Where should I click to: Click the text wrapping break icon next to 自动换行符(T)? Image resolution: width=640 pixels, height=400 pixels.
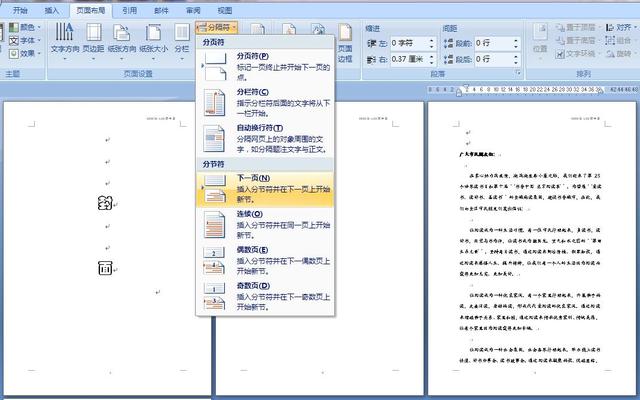[x=214, y=138]
